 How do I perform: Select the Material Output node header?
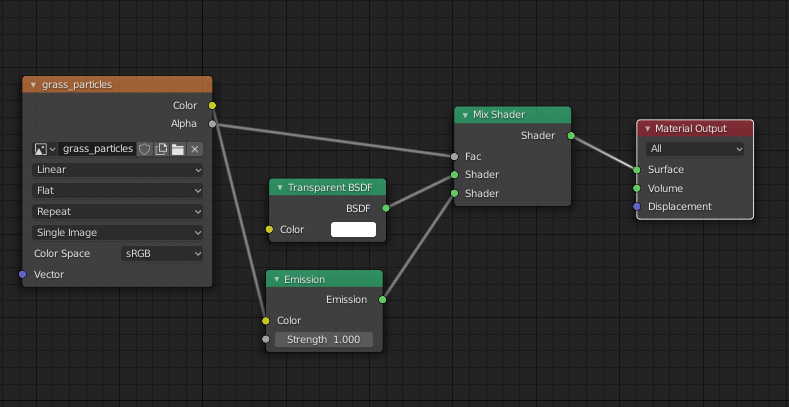(x=695, y=129)
